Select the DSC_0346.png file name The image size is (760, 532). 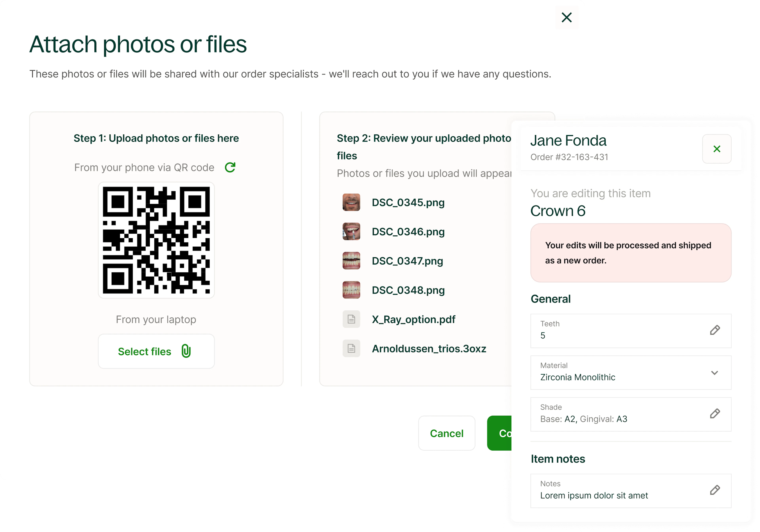point(408,232)
